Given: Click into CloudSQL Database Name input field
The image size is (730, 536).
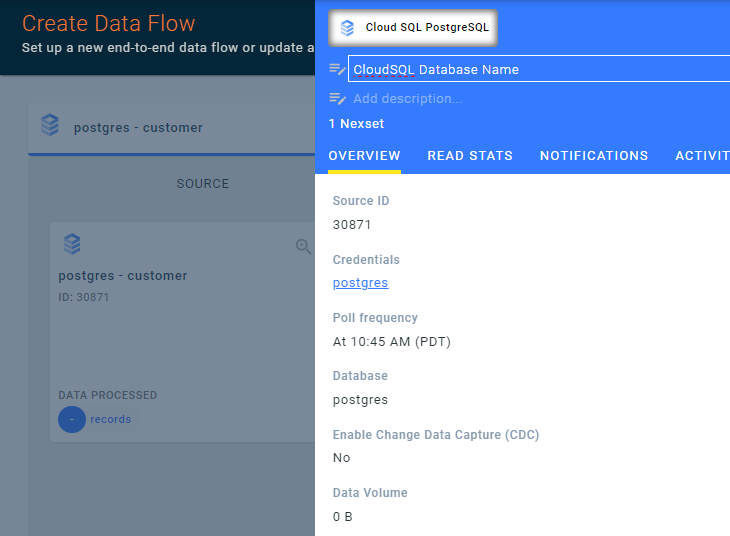Looking at the screenshot, I should [539, 69].
